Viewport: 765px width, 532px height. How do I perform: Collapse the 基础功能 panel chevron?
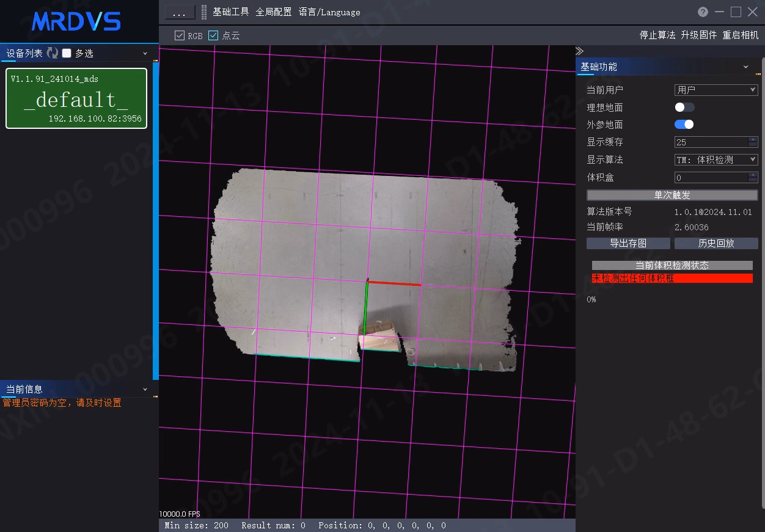pos(746,67)
